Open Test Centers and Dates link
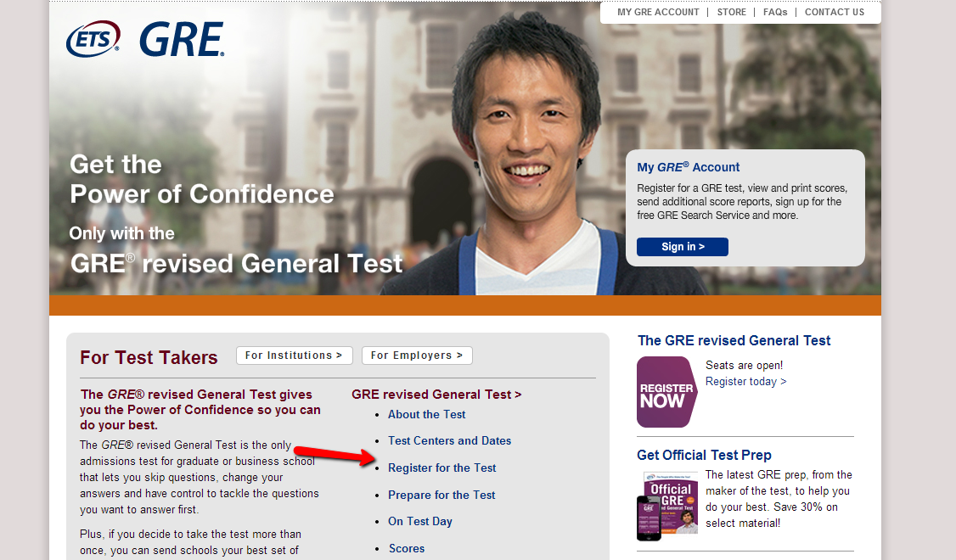The width and height of the screenshot is (956, 560). [449, 440]
